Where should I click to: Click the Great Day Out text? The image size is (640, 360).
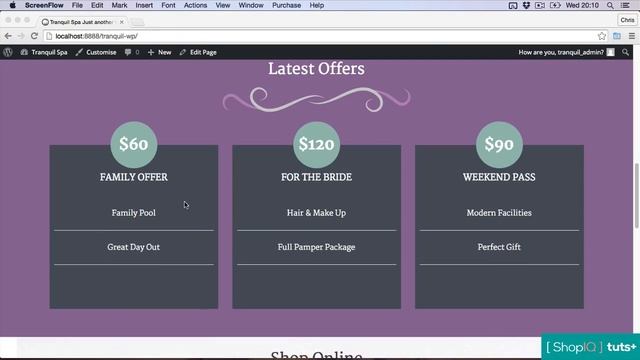(x=133, y=247)
